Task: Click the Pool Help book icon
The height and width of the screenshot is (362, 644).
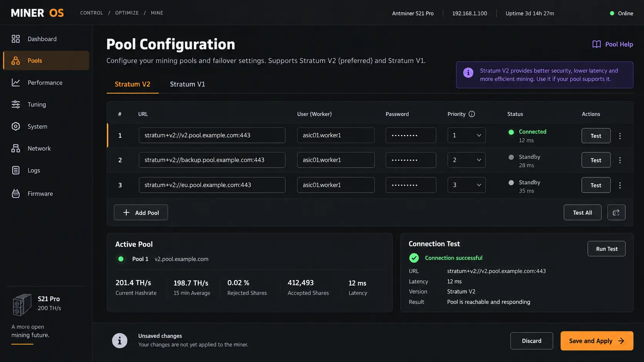Action: 596,44
